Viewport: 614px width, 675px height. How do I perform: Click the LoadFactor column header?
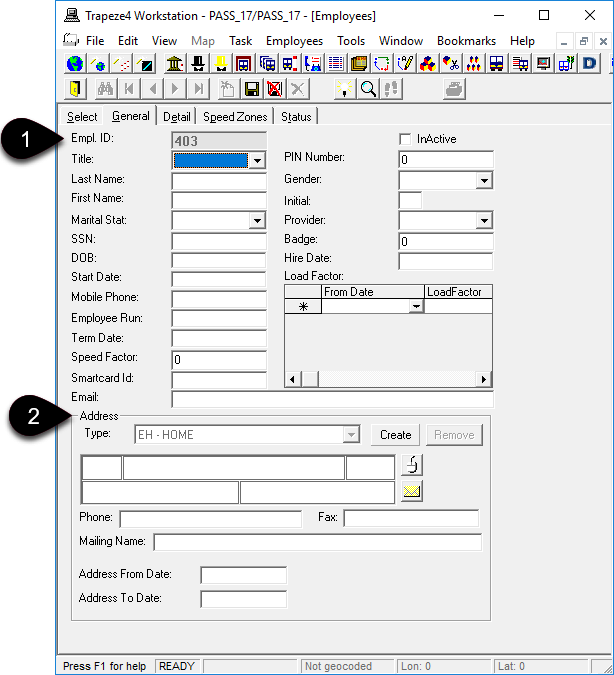tap(458, 292)
